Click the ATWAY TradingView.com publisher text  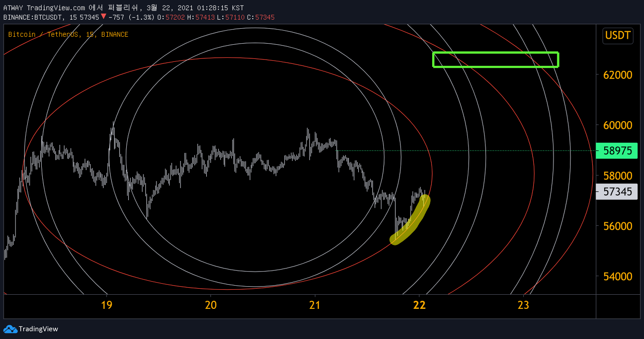pos(45,8)
